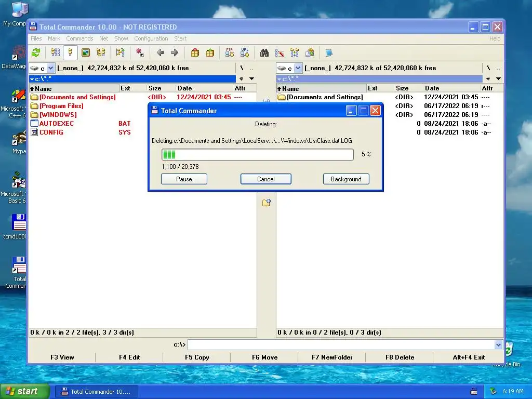Select AUTOEXEC BAT file in left panel

pos(56,124)
